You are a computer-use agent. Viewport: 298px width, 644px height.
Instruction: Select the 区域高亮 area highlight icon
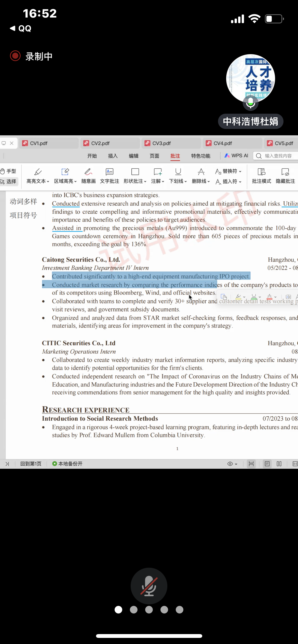[x=65, y=172]
